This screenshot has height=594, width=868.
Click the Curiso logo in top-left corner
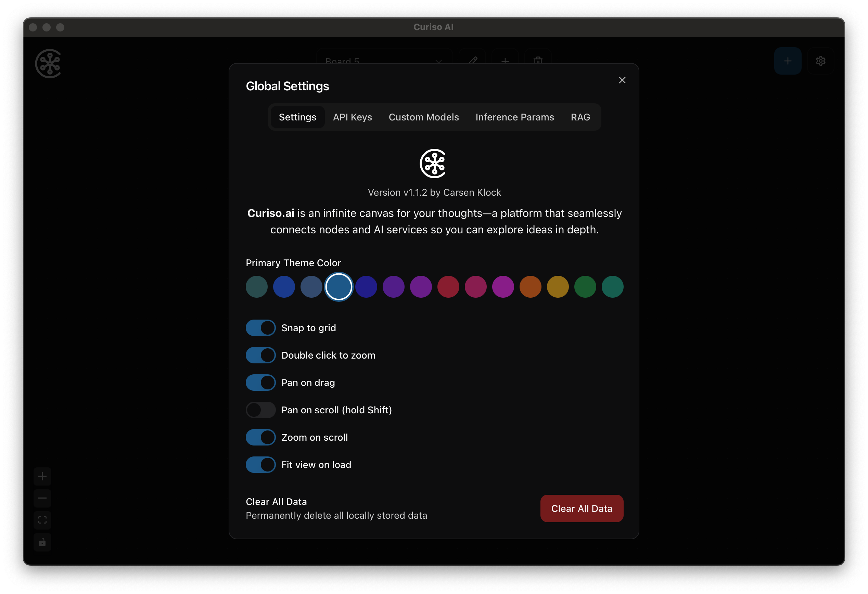[x=48, y=63]
